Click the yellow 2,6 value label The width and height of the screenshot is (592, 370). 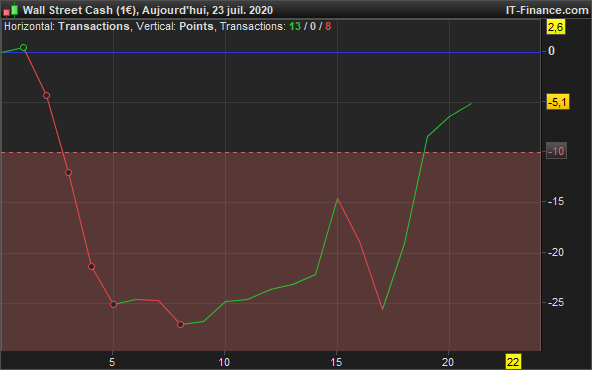(556, 27)
